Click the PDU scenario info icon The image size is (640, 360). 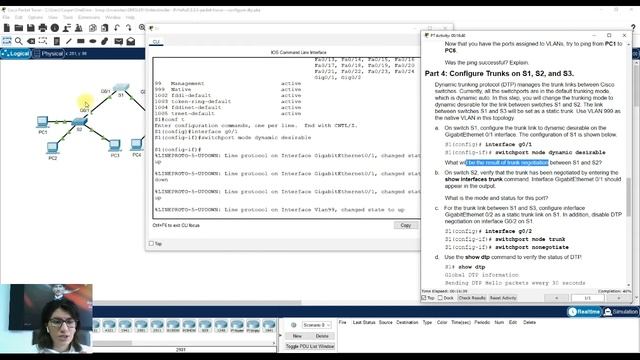(293, 325)
